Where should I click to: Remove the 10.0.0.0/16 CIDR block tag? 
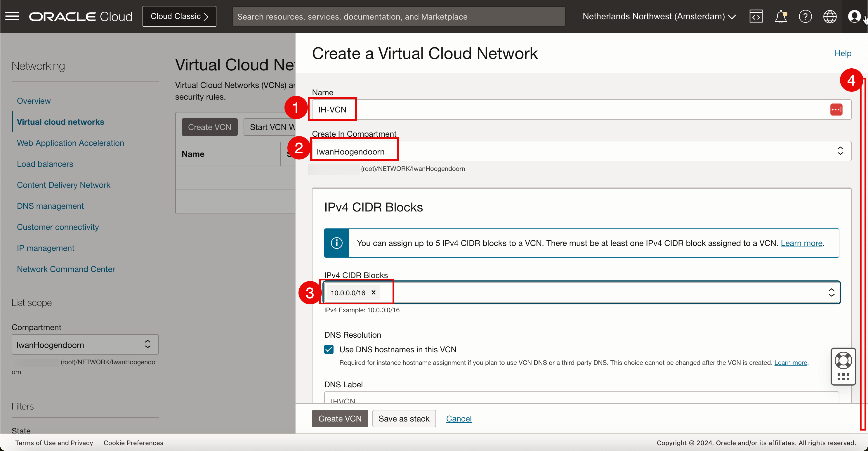373,292
